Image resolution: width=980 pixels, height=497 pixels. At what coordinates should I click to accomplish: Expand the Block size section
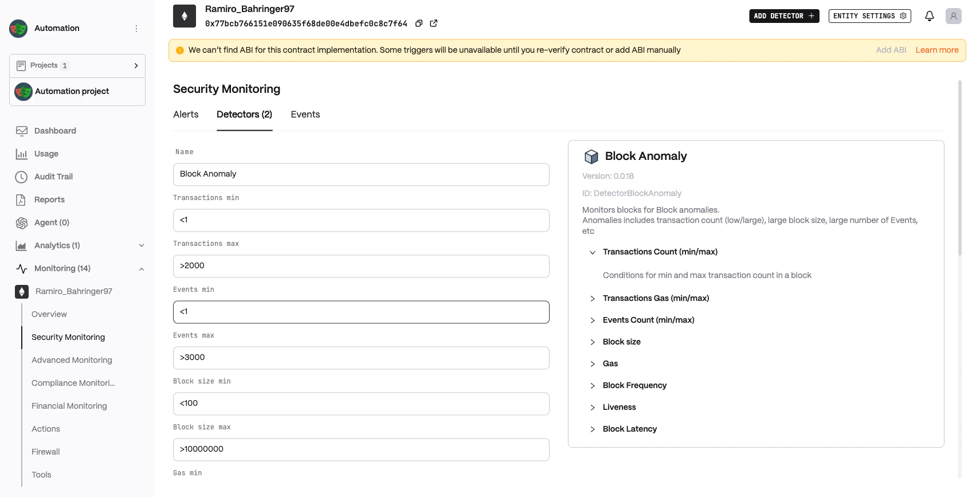click(x=593, y=342)
